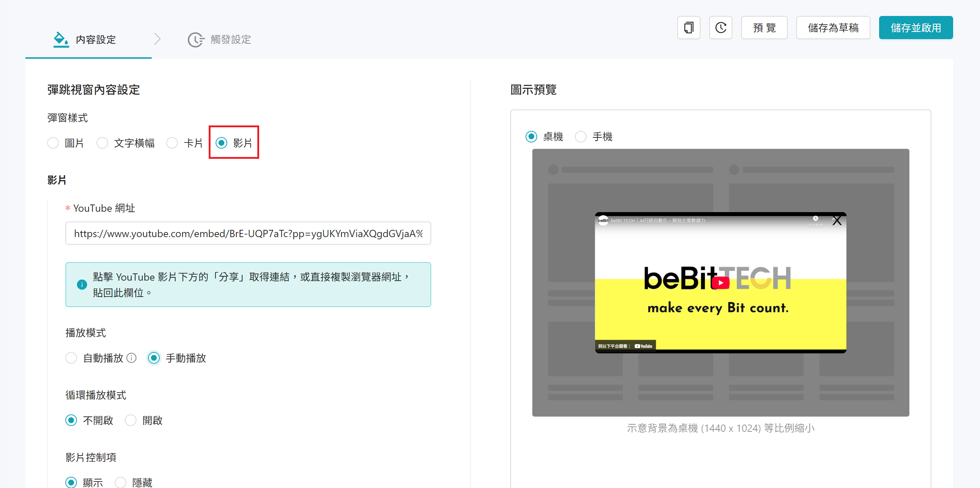Screen dimensions: 980x488
Task: Turn on 開啟 loop playback
Action: 131,420
